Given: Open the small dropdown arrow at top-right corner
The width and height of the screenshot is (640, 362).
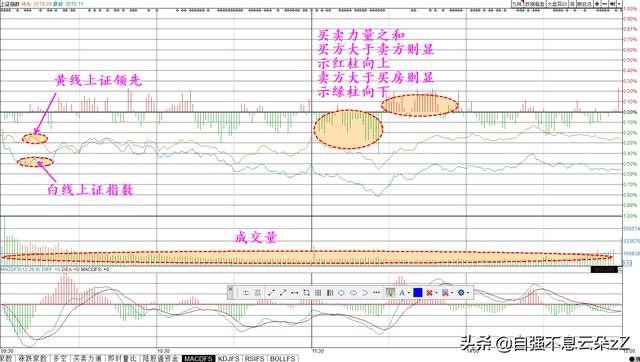Looking at the screenshot, I should pyautogui.click(x=620, y=4).
